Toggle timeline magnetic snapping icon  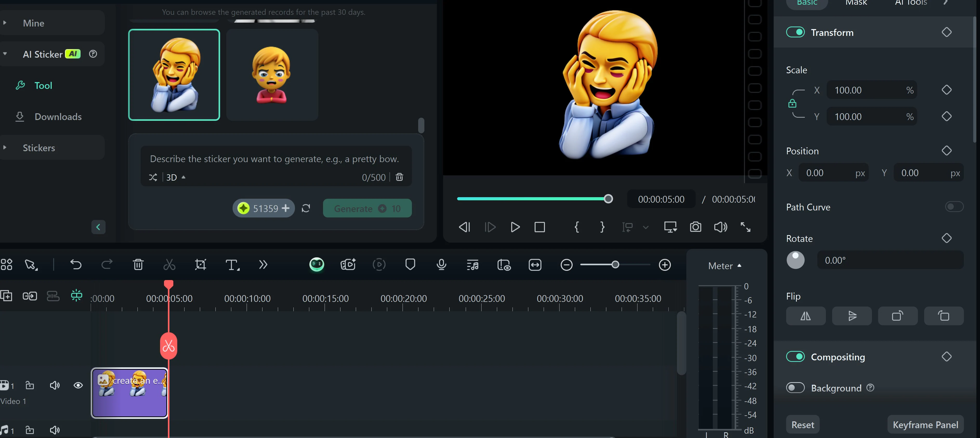[x=76, y=295]
